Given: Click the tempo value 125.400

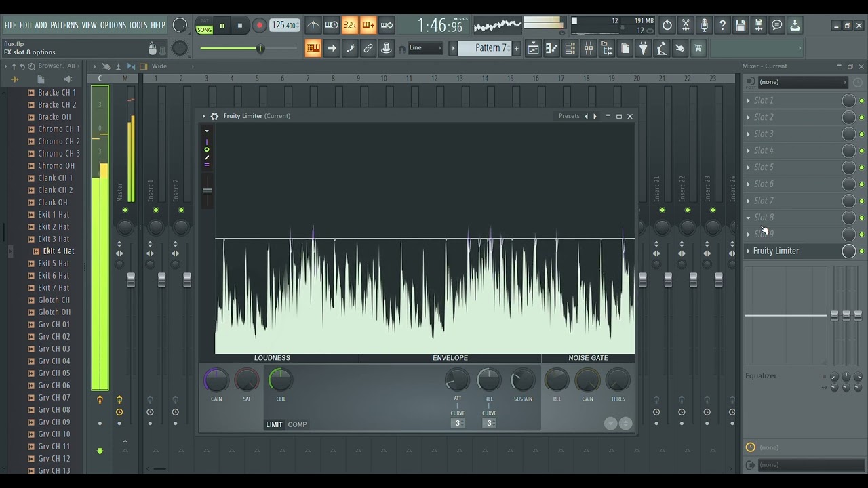Looking at the screenshot, I should click(285, 26).
